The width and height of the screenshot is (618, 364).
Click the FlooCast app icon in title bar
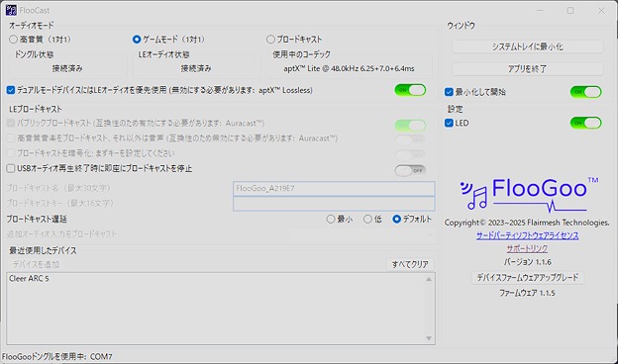pyautogui.click(x=11, y=10)
